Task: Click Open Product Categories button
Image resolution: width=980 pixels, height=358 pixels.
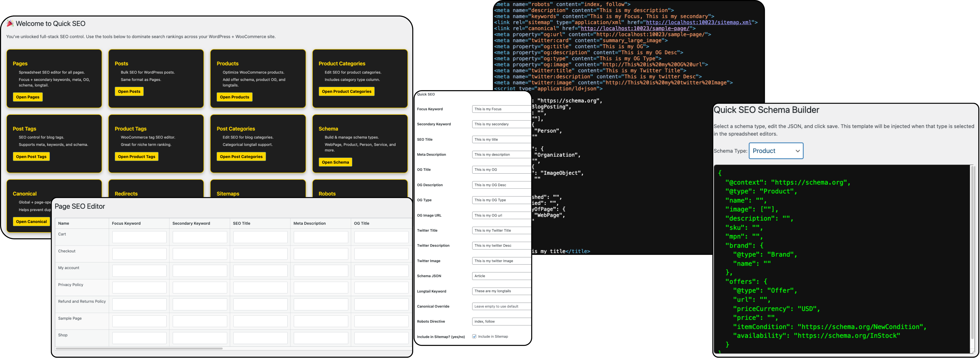Action: [346, 91]
